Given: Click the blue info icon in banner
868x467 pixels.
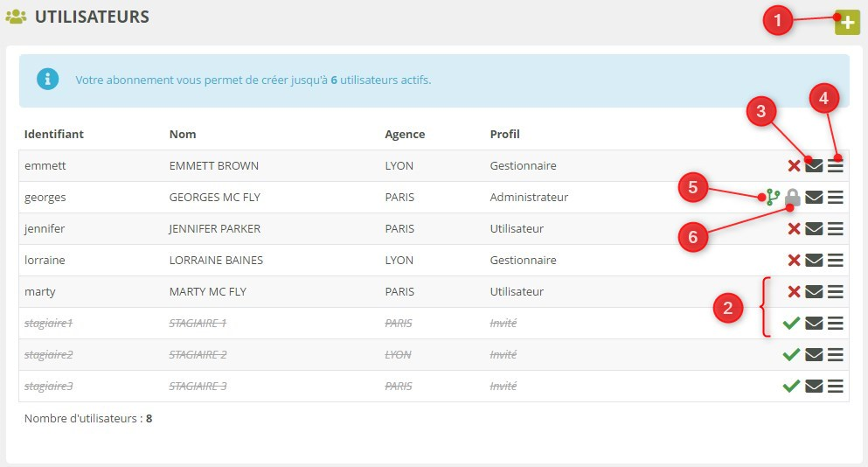Looking at the screenshot, I should pos(48,80).
